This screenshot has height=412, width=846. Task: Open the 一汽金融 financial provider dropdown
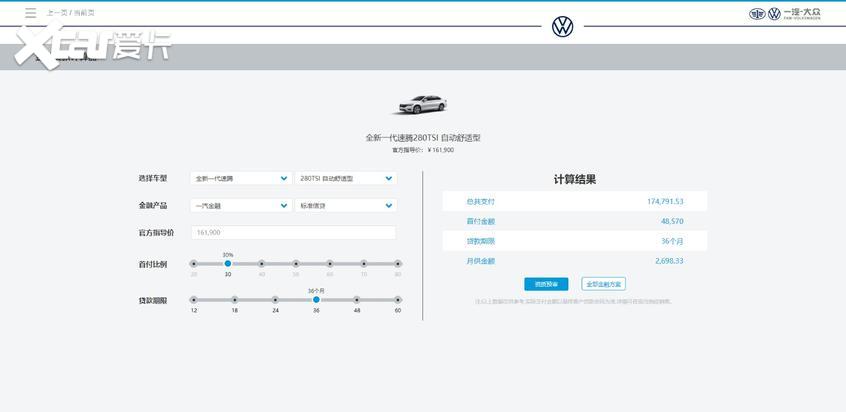coord(241,205)
